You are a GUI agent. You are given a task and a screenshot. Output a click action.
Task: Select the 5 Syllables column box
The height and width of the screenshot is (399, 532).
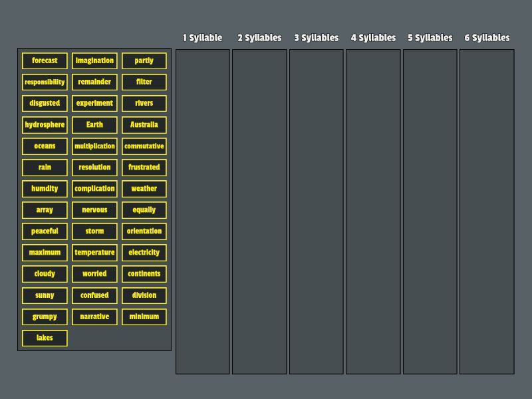coord(430,211)
